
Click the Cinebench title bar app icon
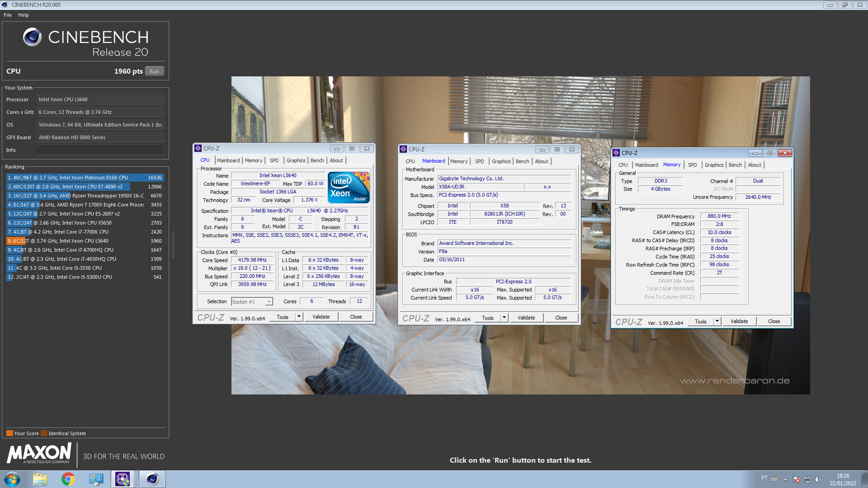pos(5,5)
